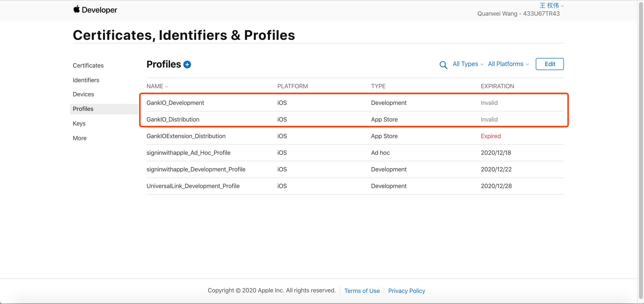Sort the list by the NAME column

[x=157, y=86]
